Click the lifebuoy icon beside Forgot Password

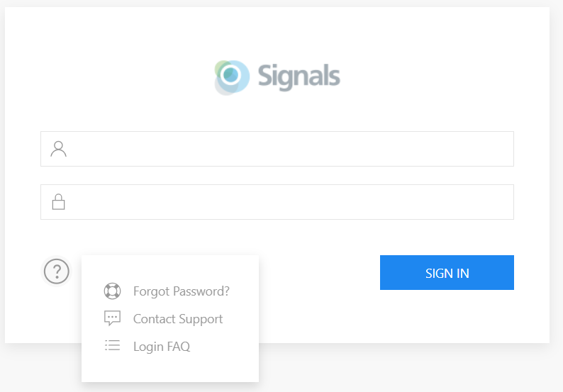112,291
